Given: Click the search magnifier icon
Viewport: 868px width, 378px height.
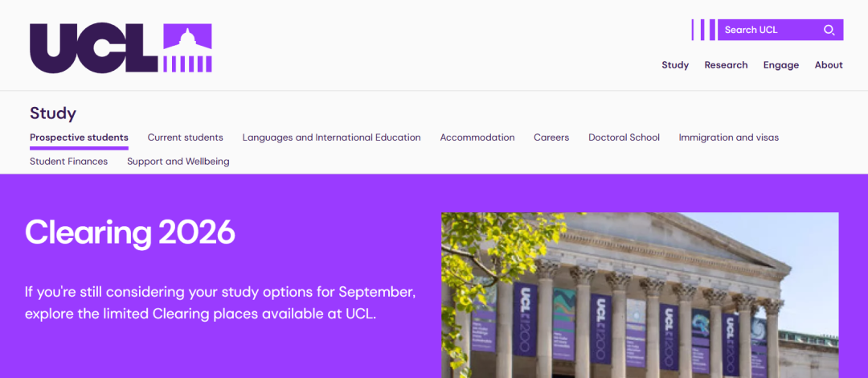Looking at the screenshot, I should 829,30.
